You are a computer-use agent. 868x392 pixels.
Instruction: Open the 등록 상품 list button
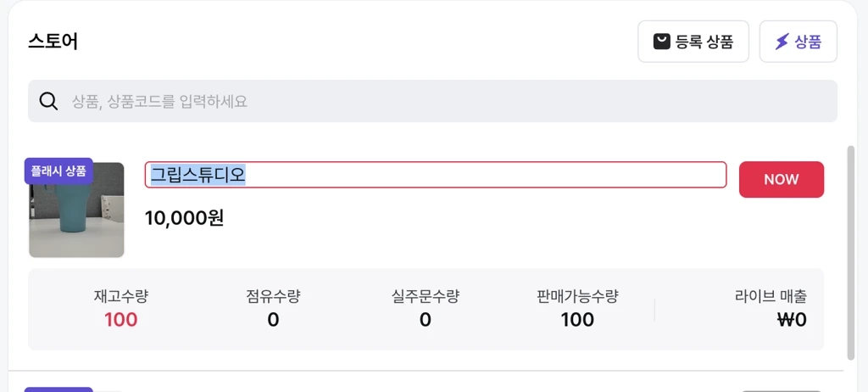click(693, 42)
